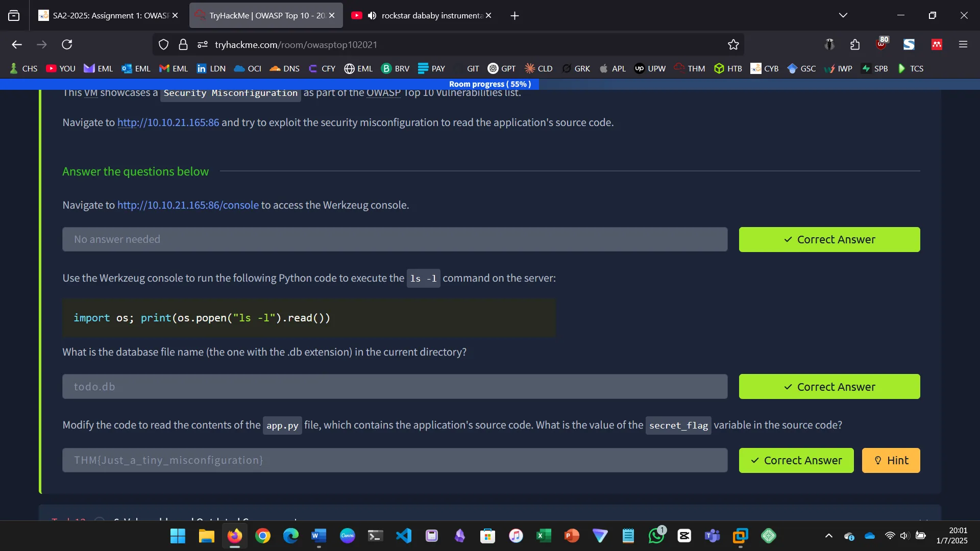This screenshot has height=551, width=980.
Task: Open the Firefox extensions puzzle icon
Action: pyautogui.click(x=855, y=45)
